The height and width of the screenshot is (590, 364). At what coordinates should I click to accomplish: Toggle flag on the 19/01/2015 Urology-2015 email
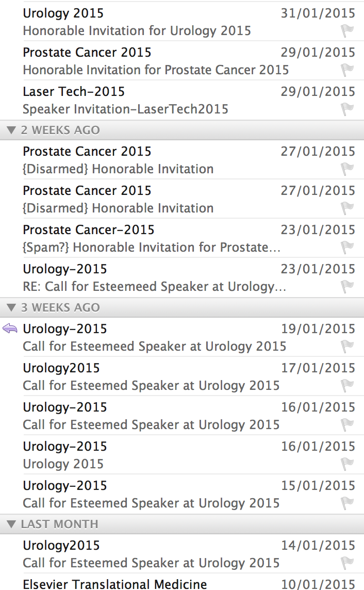click(348, 347)
